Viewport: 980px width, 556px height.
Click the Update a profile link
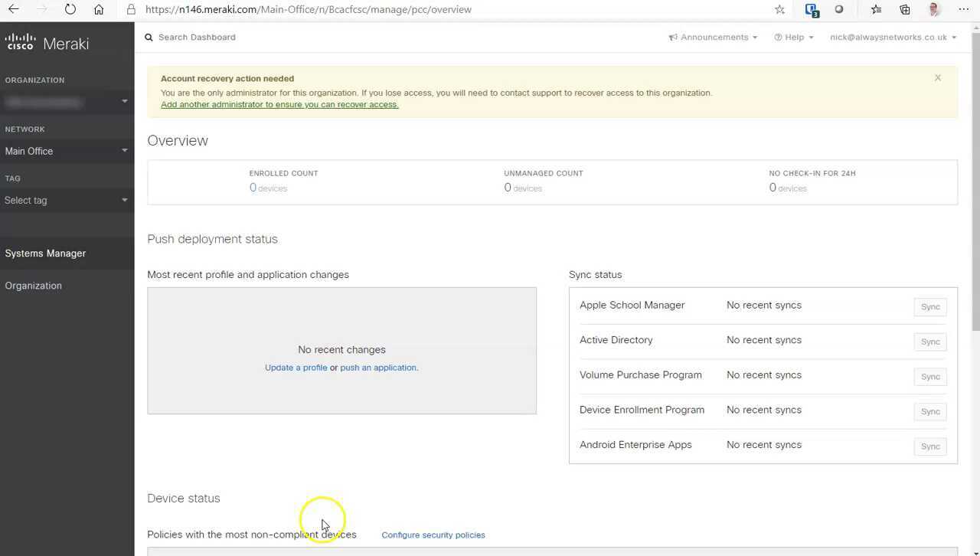pos(296,368)
